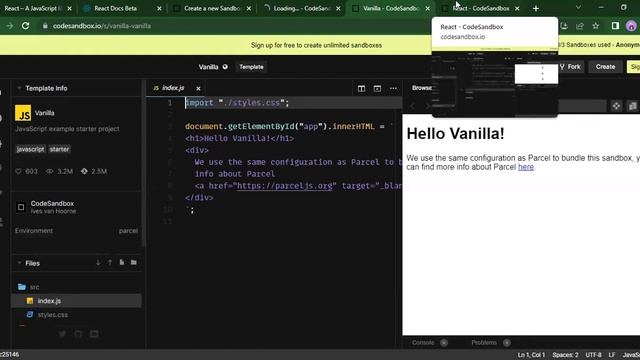Click the preview address bar

[x=582, y=106]
